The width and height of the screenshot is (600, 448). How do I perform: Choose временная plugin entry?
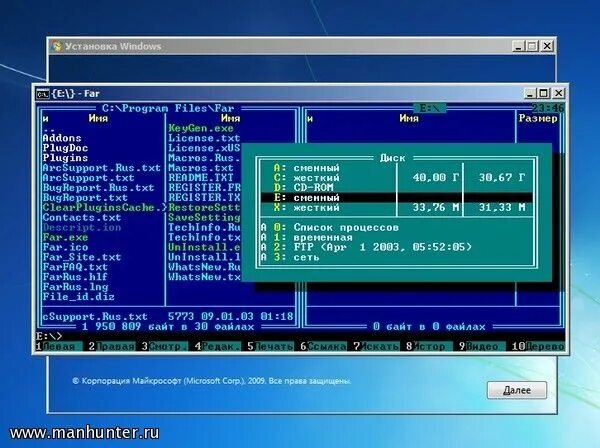pos(396,238)
